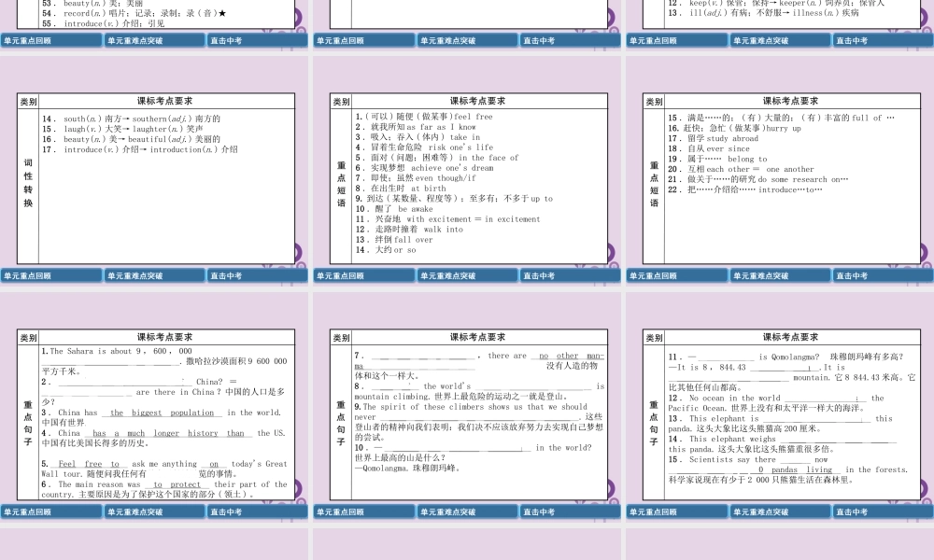
Task: Click 直击中考 on the hurry up phrases slide
Action: (x=883, y=275)
